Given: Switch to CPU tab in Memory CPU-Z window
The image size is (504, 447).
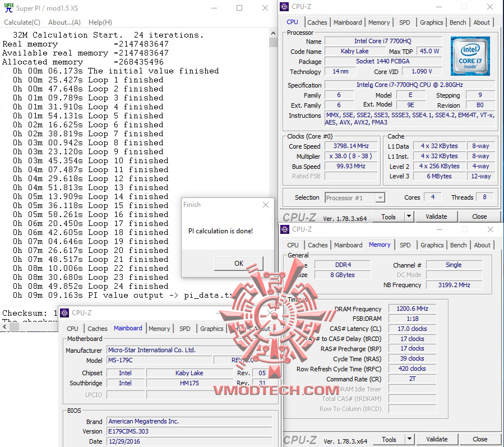Looking at the screenshot, I should pyautogui.click(x=293, y=245).
